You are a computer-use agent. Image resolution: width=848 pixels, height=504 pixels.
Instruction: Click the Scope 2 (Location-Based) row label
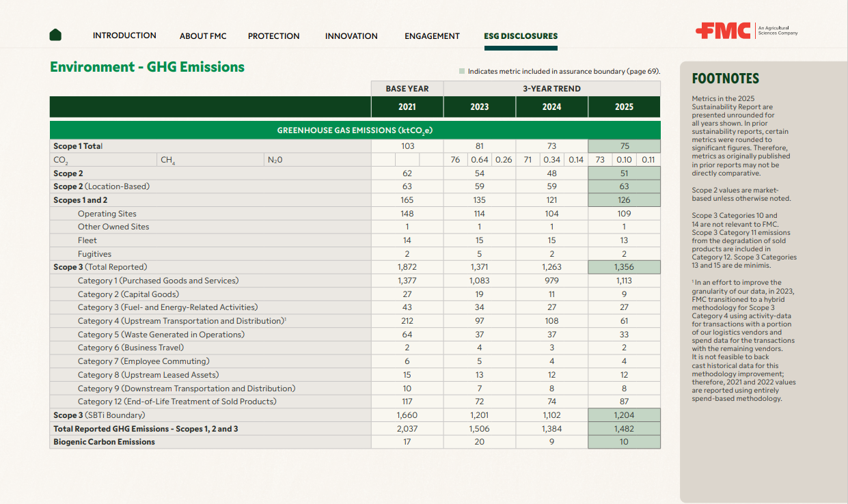pos(101,186)
